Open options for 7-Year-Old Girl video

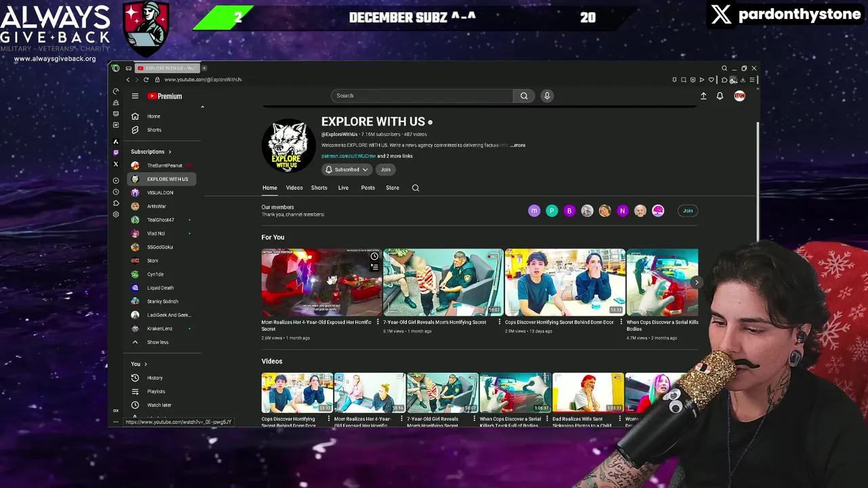click(500, 322)
